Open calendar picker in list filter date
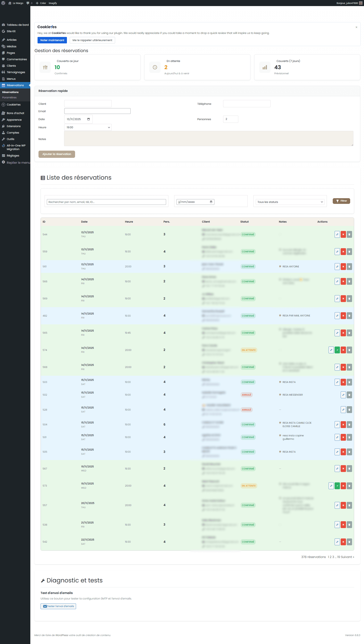 point(211,202)
